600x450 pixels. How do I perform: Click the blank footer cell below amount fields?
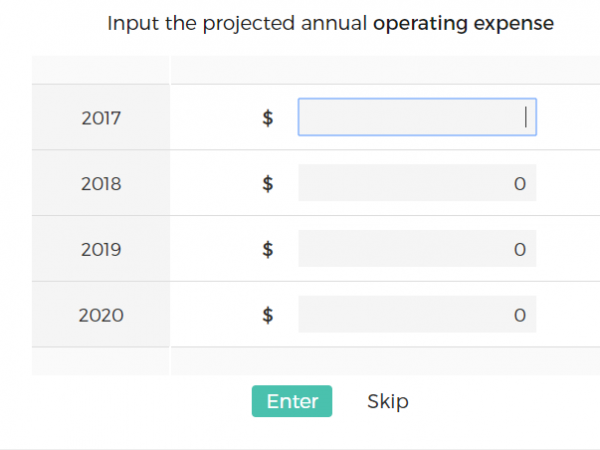click(x=385, y=361)
